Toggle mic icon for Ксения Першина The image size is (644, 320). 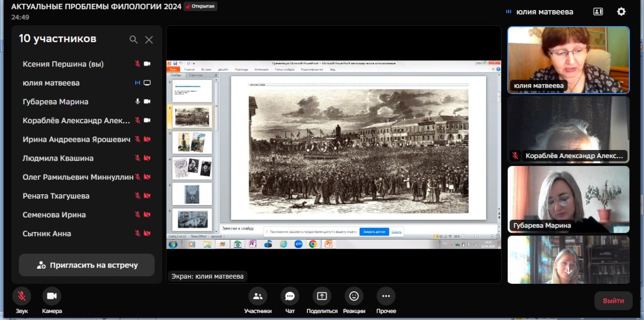click(137, 64)
